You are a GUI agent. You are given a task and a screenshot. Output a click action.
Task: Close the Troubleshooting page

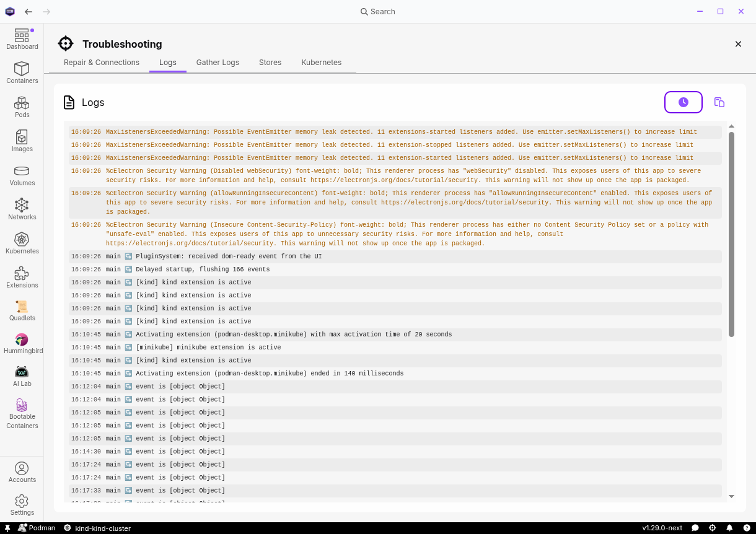coord(738,44)
